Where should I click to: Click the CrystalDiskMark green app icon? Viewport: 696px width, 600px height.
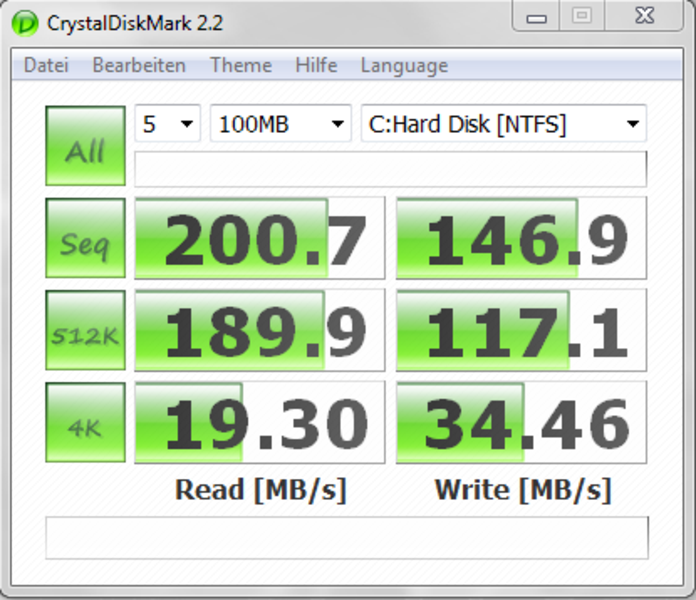[25, 23]
